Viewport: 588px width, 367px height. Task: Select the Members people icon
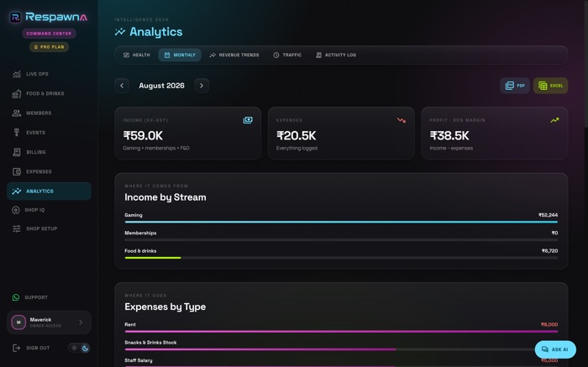[17, 113]
